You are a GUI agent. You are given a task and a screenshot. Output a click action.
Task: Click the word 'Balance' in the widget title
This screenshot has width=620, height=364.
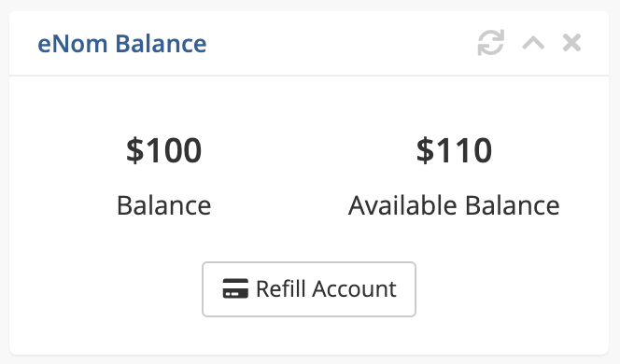(161, 43)
